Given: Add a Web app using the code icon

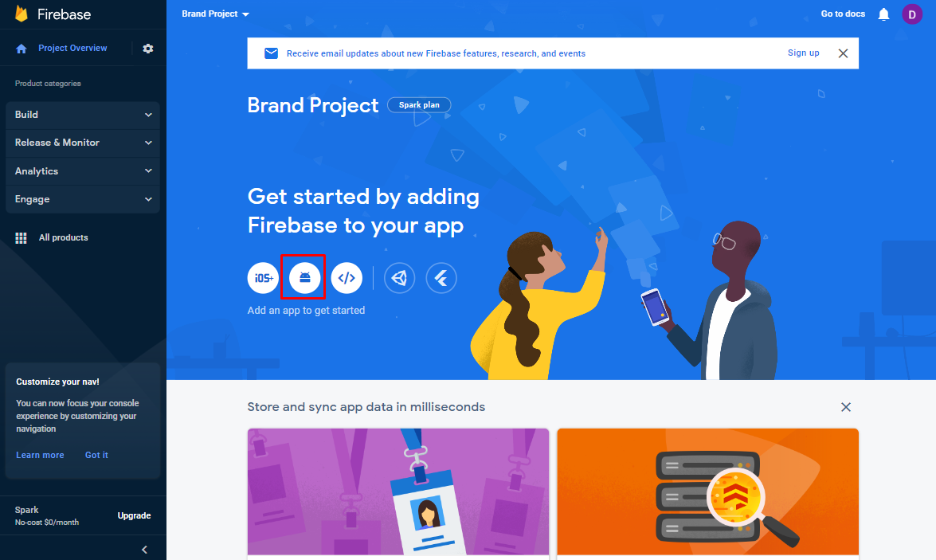Looking at the screenshot, I should [347, 278].
